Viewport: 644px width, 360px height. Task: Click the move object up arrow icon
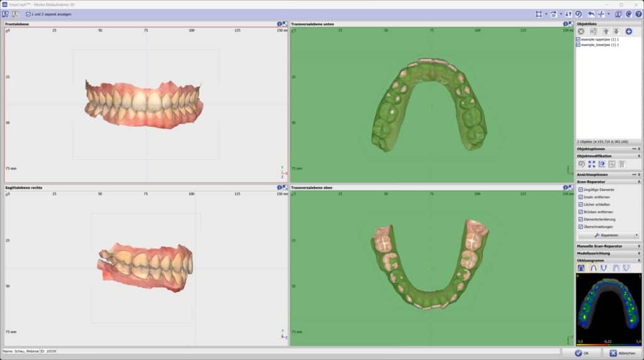[x=606, y=31]
